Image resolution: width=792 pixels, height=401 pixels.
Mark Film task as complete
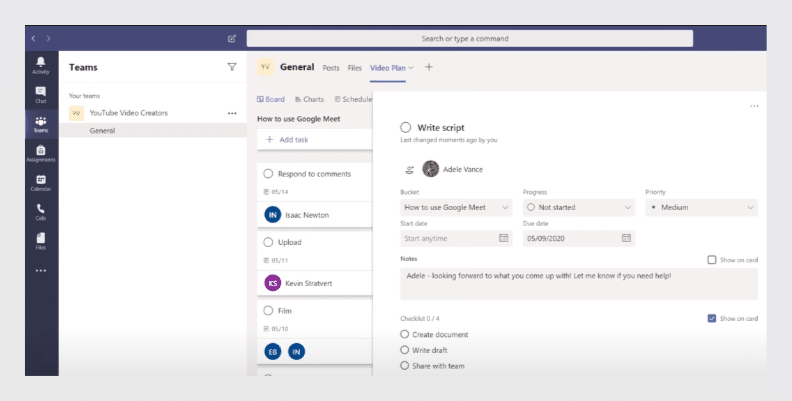click(268, 311)
